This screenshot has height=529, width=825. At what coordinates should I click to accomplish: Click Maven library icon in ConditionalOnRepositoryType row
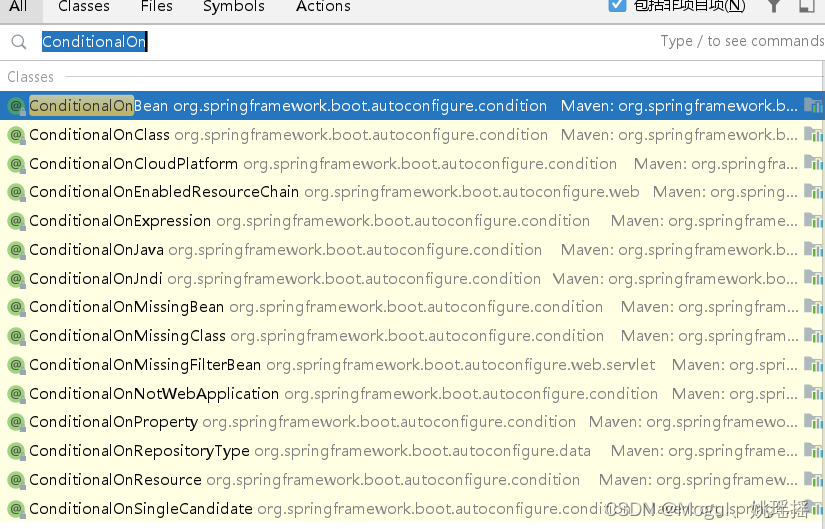[x=813, y=451]
